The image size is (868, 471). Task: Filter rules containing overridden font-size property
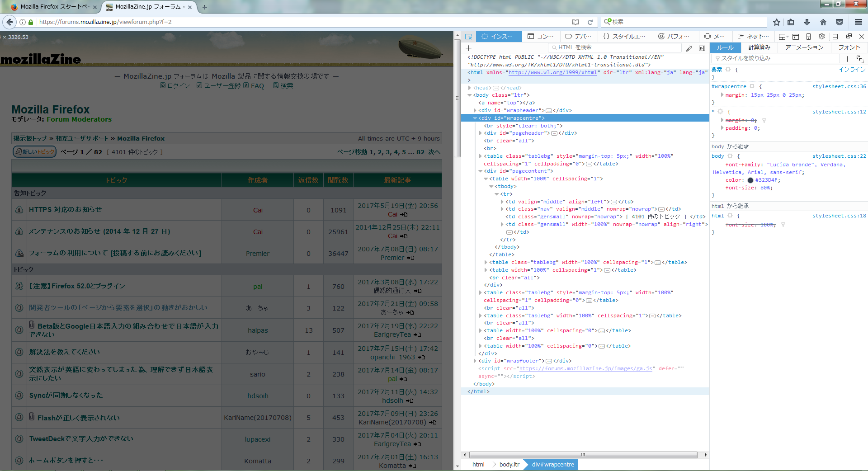[x=783, y=225]
